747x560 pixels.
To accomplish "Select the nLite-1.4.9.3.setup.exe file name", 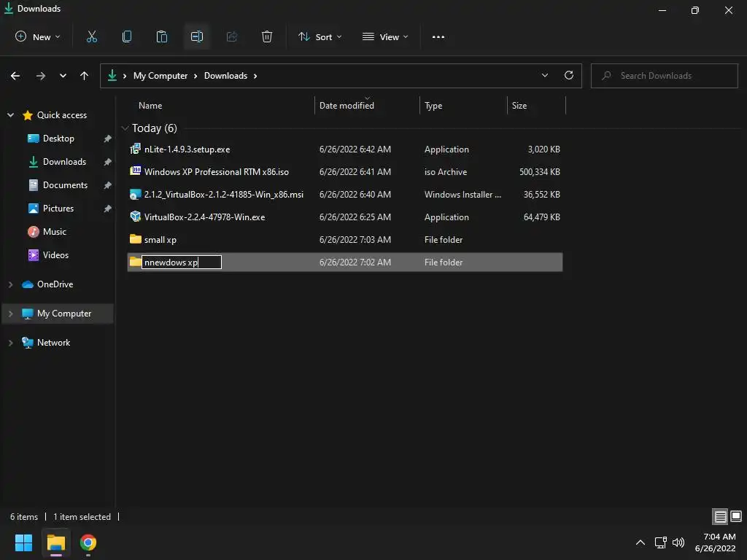I will 187,149.
